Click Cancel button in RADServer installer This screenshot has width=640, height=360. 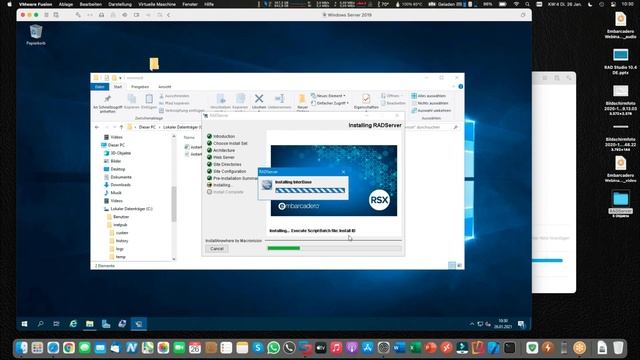pyautogui.click(x=217, y=249)
